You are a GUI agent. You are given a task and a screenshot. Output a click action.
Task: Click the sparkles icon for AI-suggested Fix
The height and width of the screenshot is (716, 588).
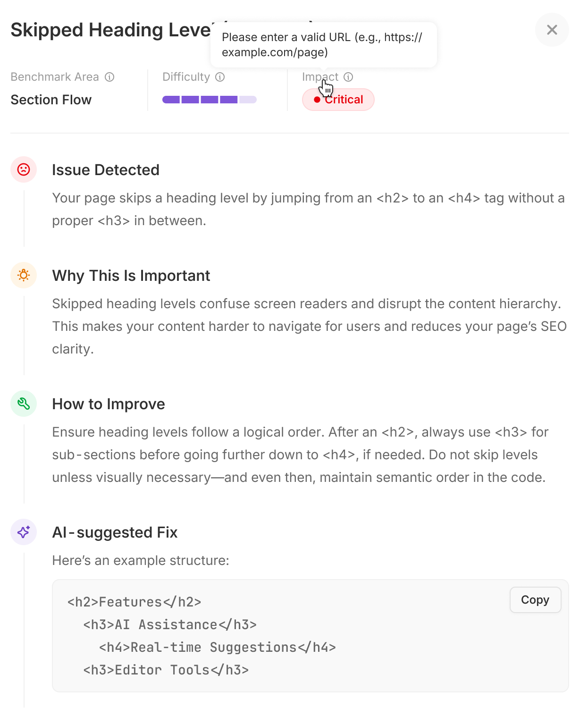coord(23,532)
